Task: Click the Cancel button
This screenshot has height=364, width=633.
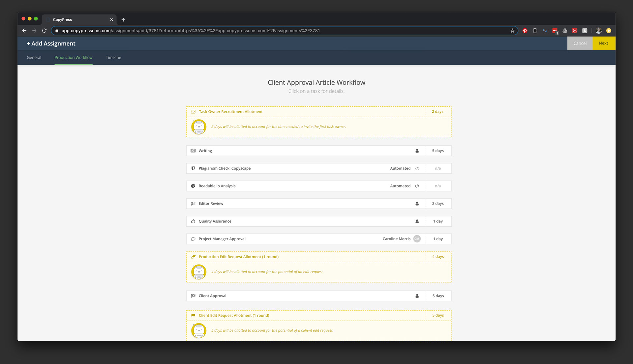Action: [580, 43]
